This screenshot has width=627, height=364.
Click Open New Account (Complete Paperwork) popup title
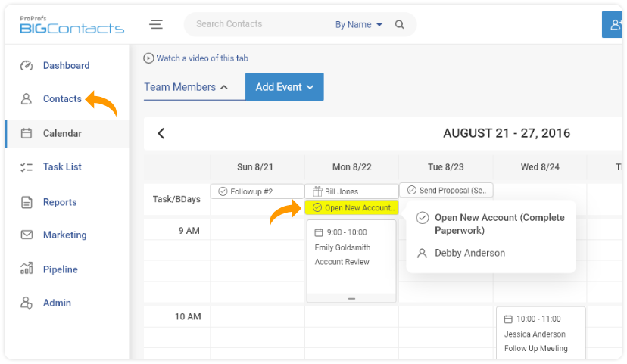[500, 224]
